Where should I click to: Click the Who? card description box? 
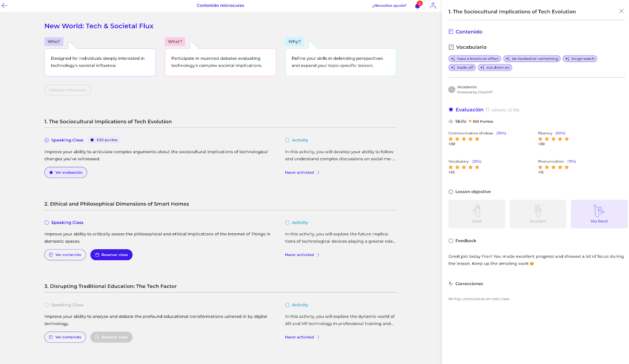(x=100, y=62)
